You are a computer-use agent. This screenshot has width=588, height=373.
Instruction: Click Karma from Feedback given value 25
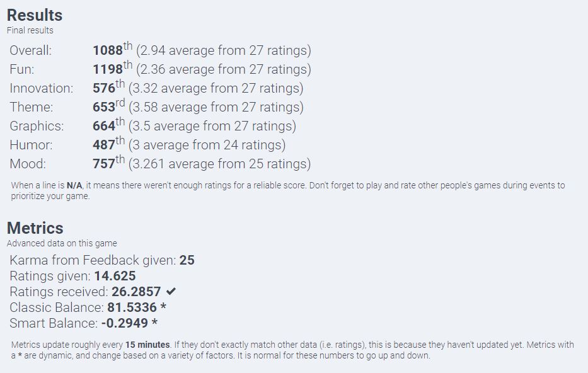(x=187, y=260)
